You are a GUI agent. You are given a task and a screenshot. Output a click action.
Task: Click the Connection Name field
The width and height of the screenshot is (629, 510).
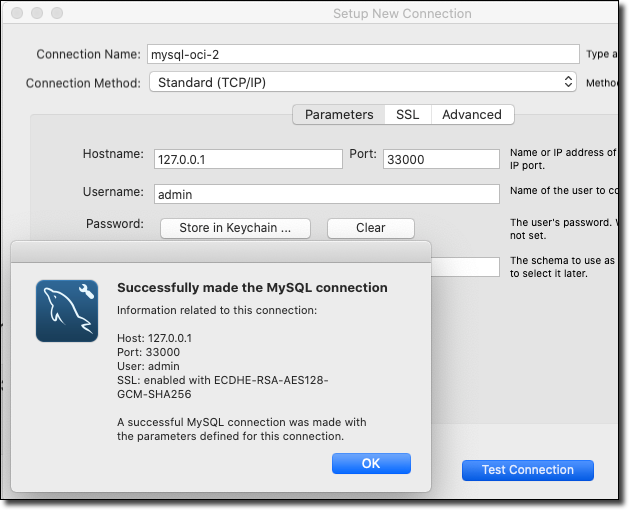(x=363, y=54)
